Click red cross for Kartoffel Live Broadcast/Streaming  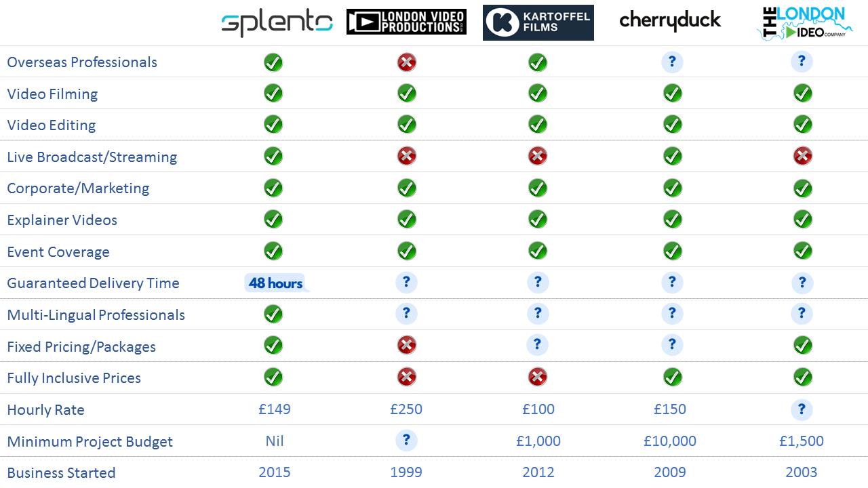(x=538, y=157)
